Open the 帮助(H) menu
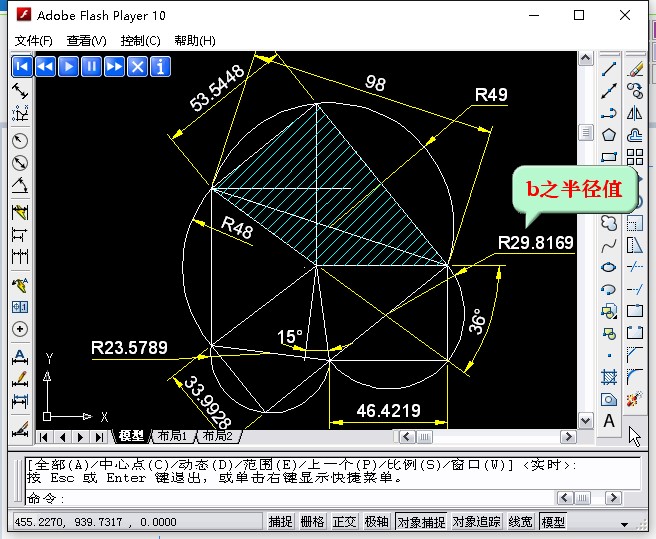The height and width of the screenshot is (539, 656). [x=195, y=41]
